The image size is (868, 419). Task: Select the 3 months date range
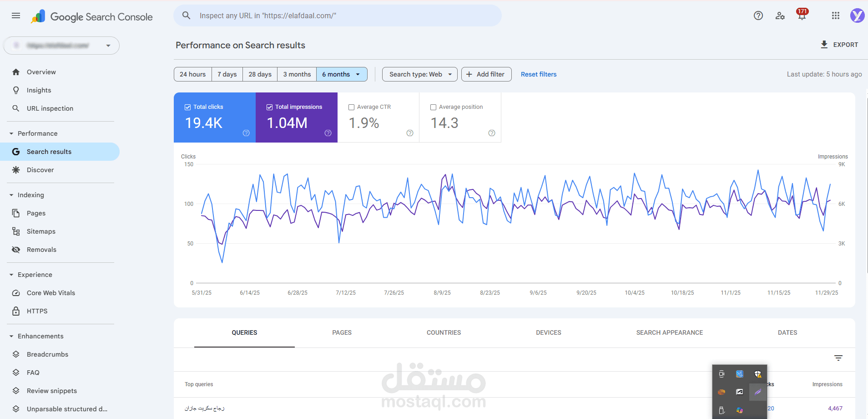tap(297, 74)
